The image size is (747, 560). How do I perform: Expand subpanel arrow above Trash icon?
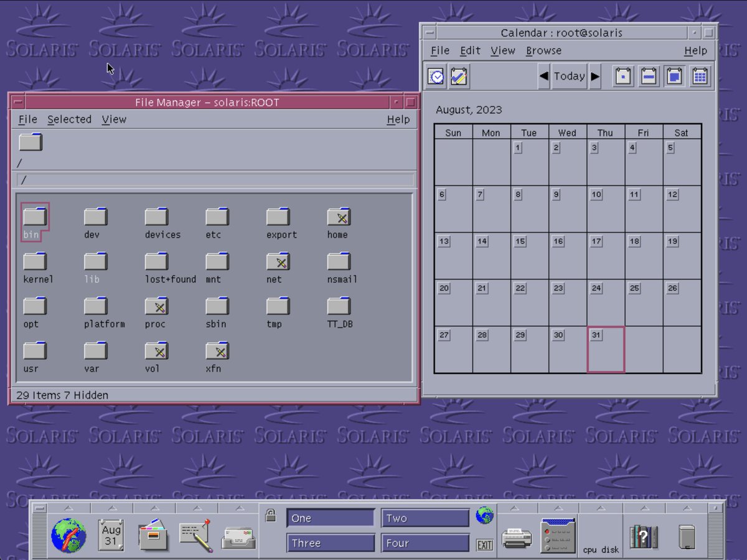(687, 508)
